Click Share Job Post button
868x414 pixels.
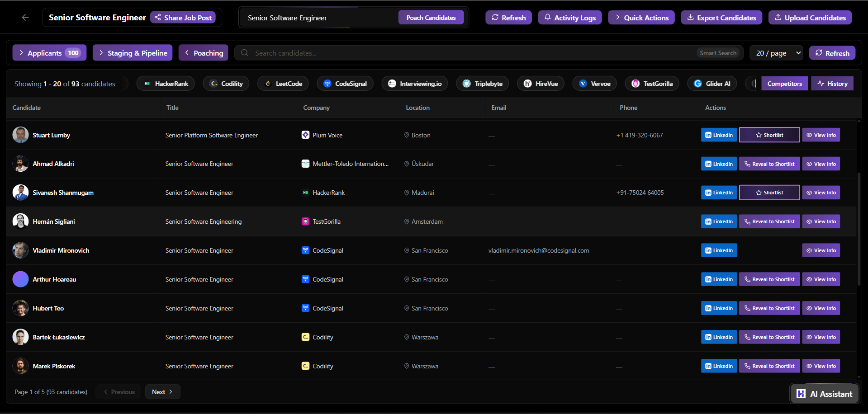(183, 18)
